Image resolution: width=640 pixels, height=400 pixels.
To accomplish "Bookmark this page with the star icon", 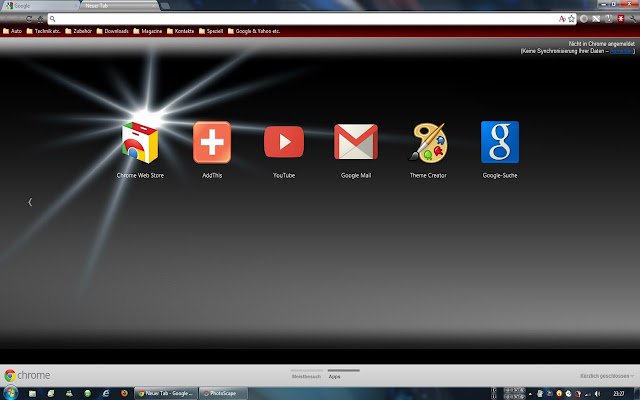I will coord(571,19).
